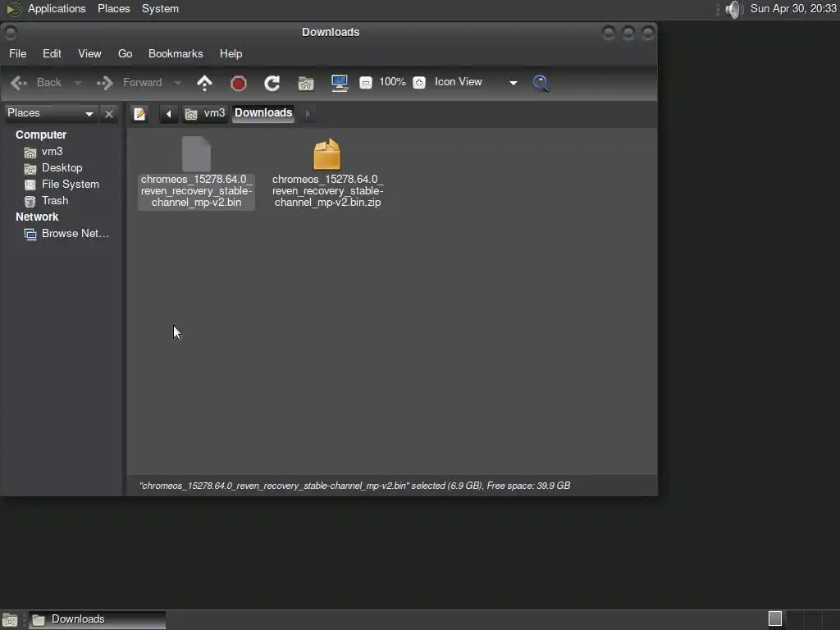Stop loading with the red stop icon
The height and width of the screenshot is (630, 840).
[x=239, y=83]
